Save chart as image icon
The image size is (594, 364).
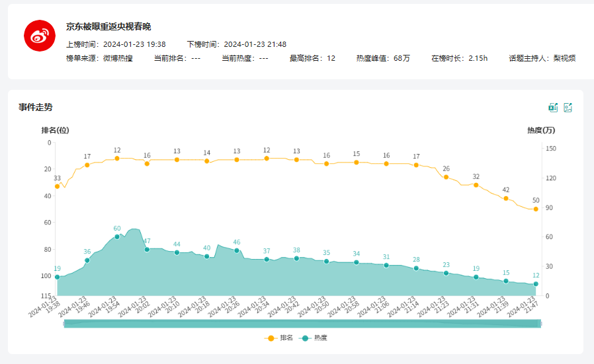[568, 108]
